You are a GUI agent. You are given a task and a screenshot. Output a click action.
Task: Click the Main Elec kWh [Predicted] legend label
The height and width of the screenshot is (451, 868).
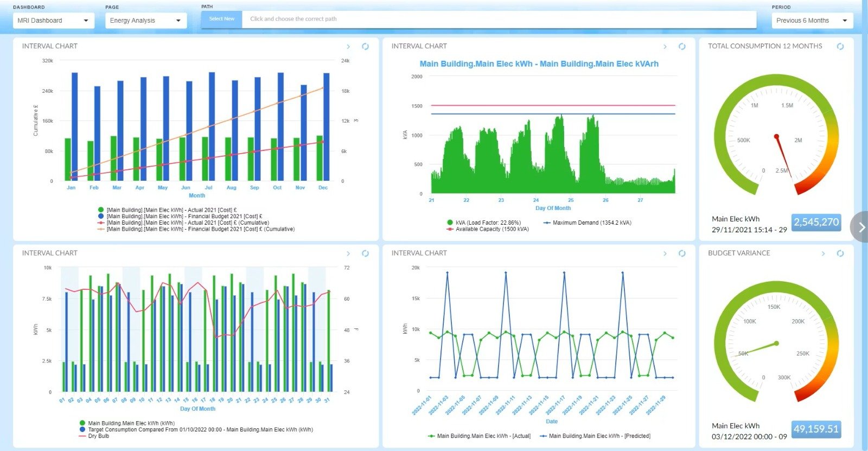click(599, 436)
